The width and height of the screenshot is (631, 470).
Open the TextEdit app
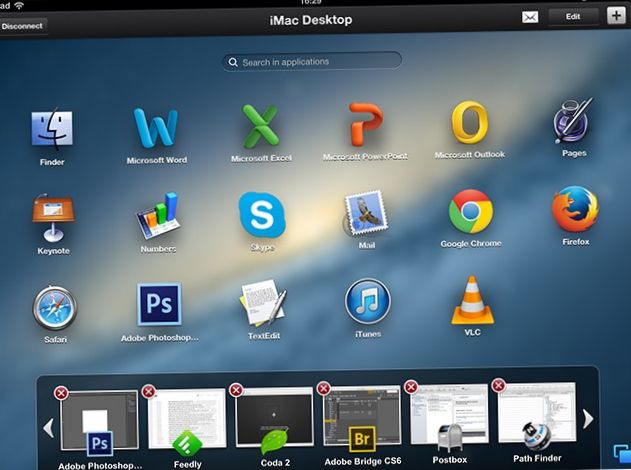(263, 303)
